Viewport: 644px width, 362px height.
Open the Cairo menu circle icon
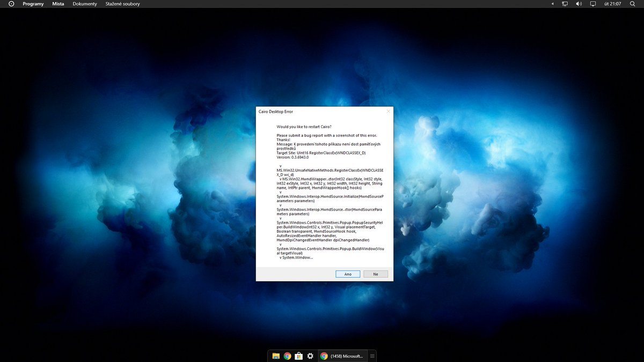tap(11, 4)
